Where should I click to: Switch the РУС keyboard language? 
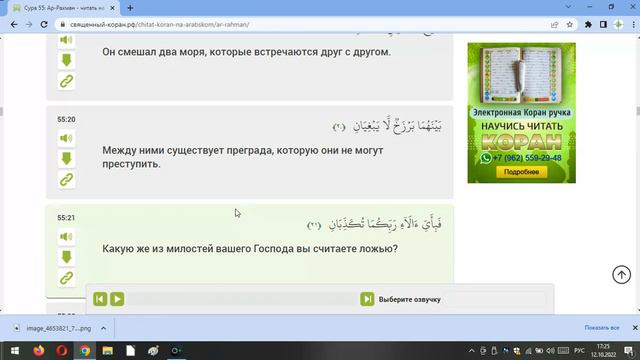point(579,351)
